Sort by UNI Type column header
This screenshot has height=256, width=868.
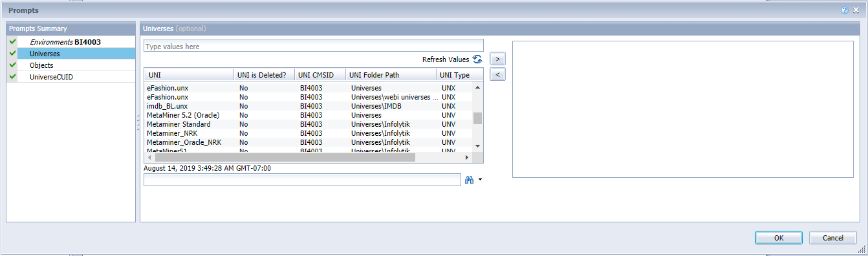click(x=459, y=75)
